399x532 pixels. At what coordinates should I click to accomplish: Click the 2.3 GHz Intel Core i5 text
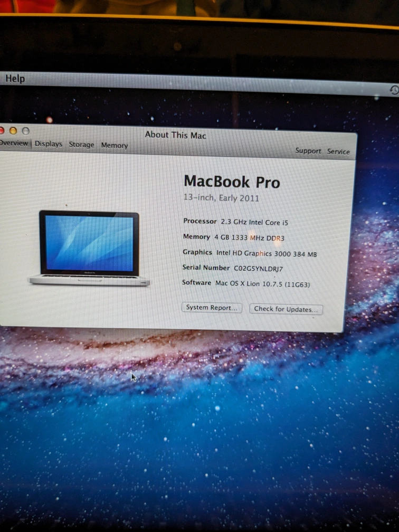[254, 222]
